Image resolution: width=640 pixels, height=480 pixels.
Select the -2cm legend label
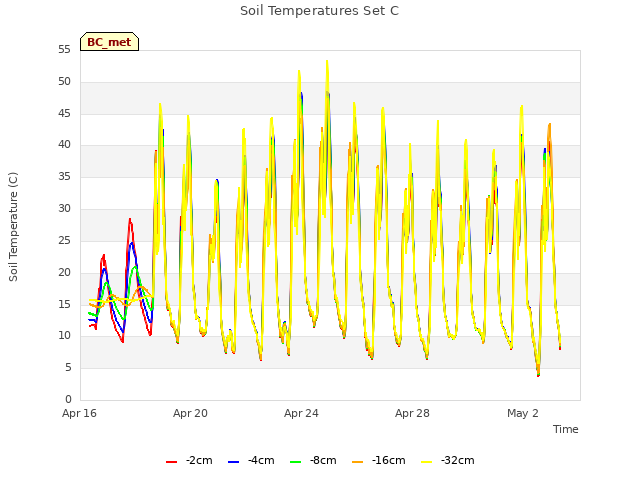point(199,460)
